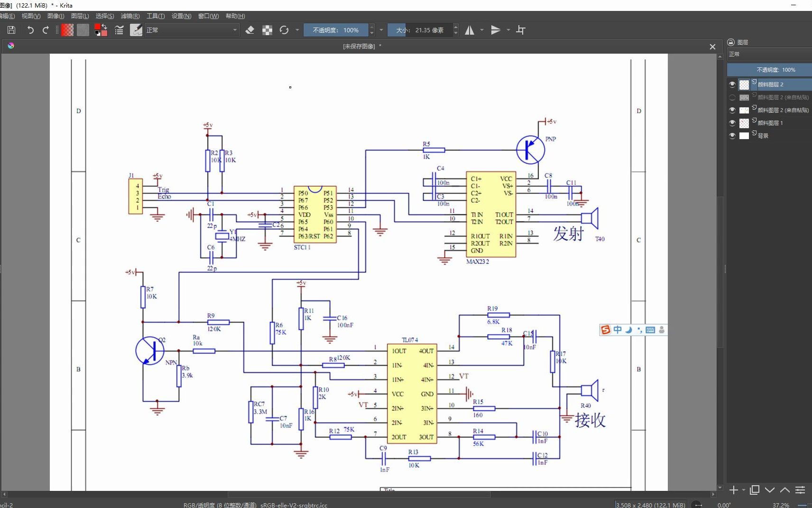
Task: Undo the last action
Action: (30, 30)
